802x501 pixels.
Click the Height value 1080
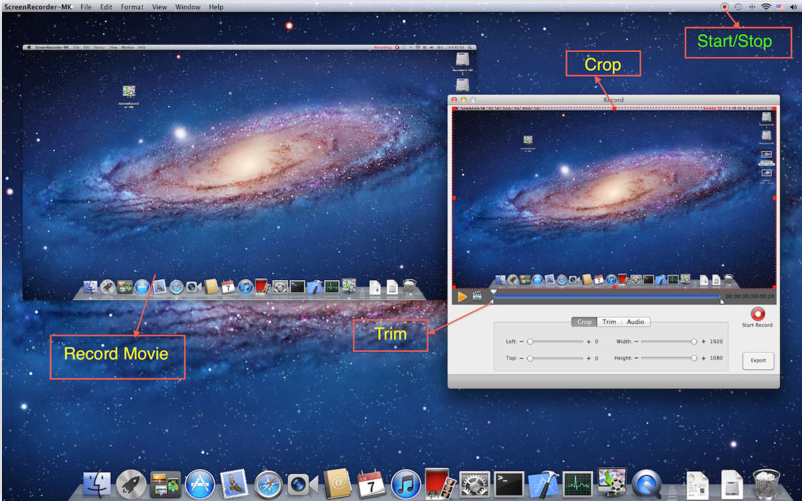tap(716, 358)
